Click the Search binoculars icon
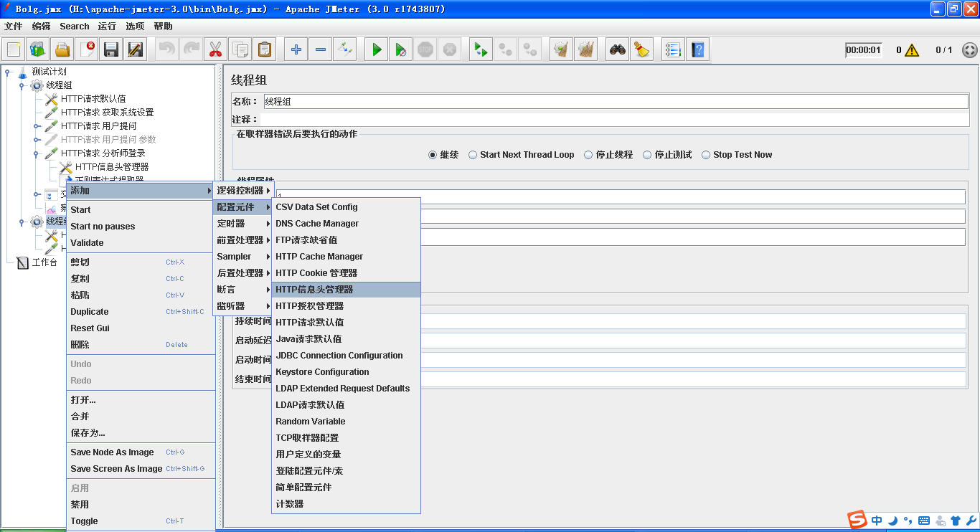The image size is (980, 532). (x=618, y=49)
